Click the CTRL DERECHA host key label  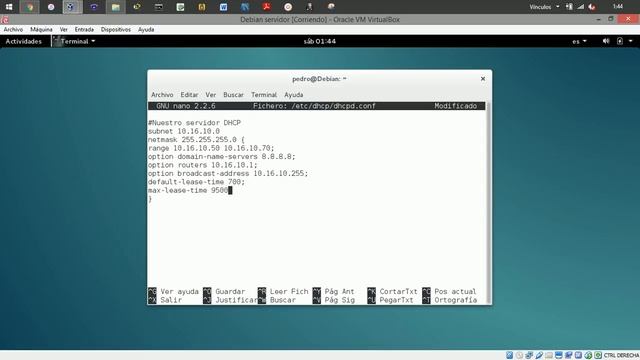tap(621, 356)
